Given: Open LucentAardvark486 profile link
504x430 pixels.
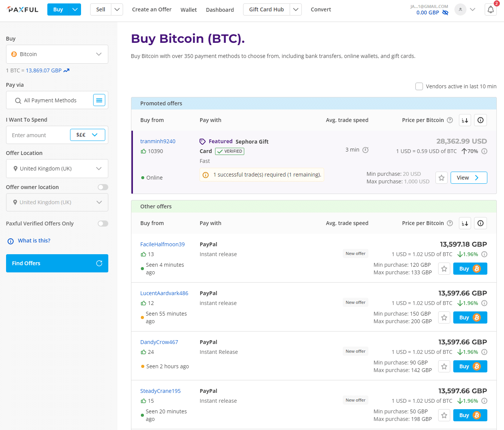Looking at the screenshot, I should (x=164, y=293).
